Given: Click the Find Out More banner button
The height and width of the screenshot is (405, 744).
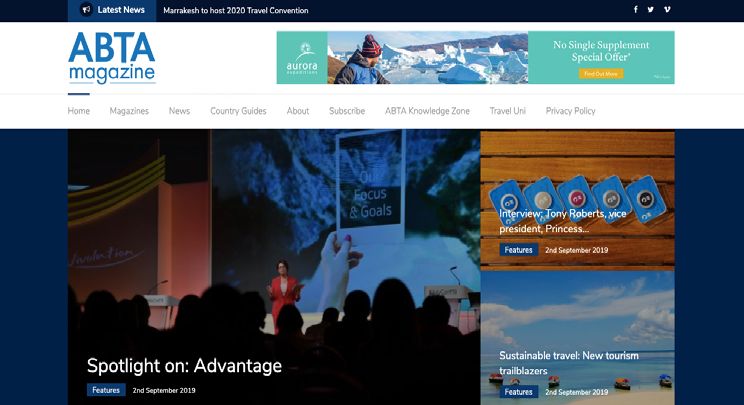Looking at the screenshot, I should (x=601, y=74).
